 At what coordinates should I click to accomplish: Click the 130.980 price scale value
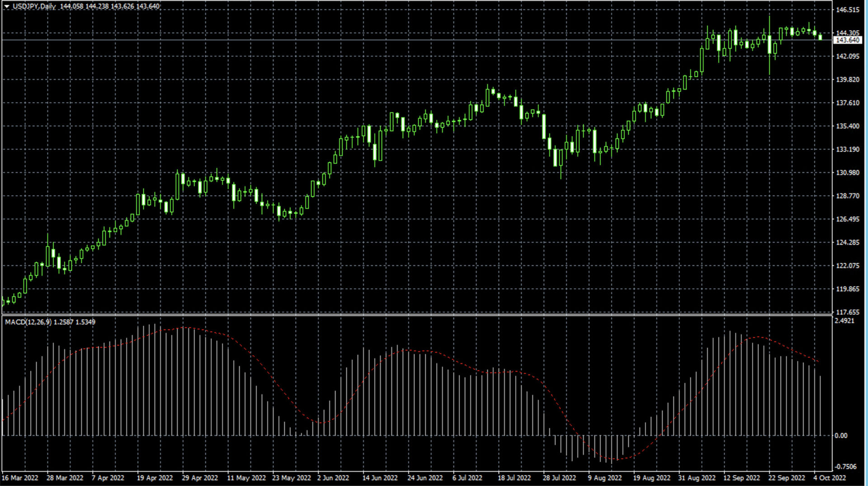click(x=847, y=173)
